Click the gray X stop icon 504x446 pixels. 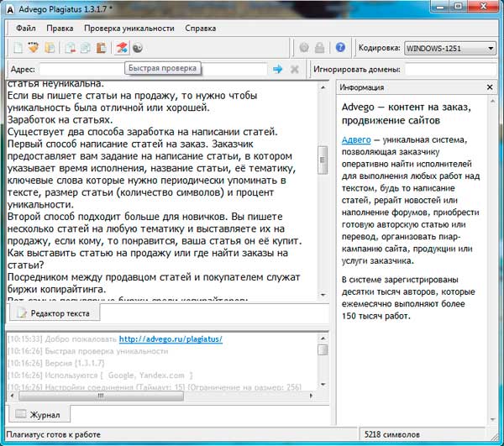tap(295, 69)
